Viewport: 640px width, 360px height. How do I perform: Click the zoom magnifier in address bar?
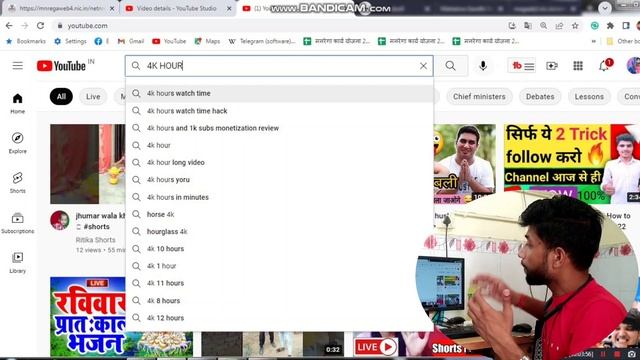click(544, 26)
